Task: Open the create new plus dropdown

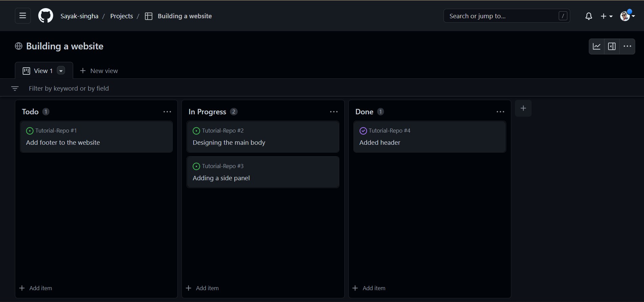Action: tap(606, 16)
